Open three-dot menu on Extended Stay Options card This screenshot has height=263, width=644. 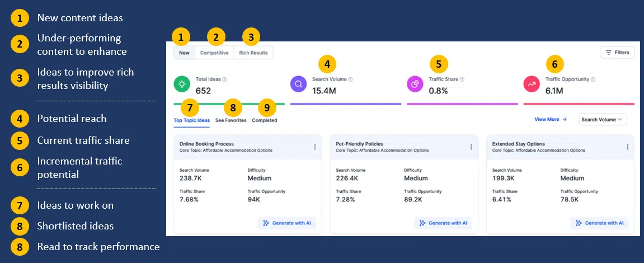click(627, 147)
